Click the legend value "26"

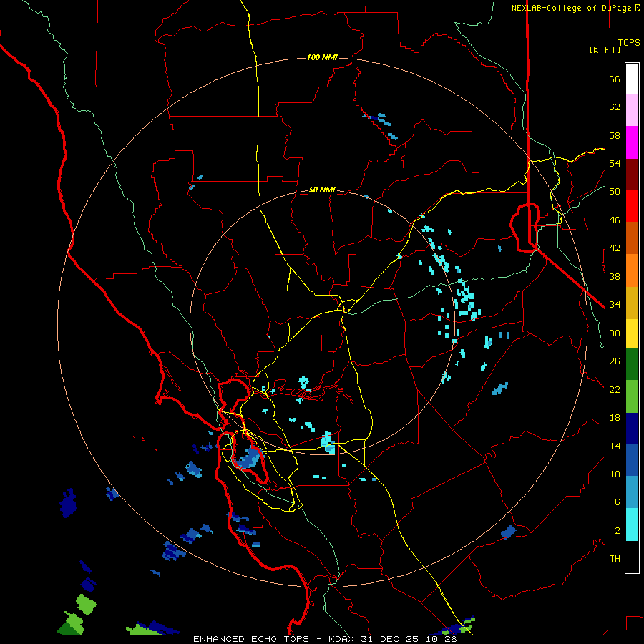click(x=615, y=361)
